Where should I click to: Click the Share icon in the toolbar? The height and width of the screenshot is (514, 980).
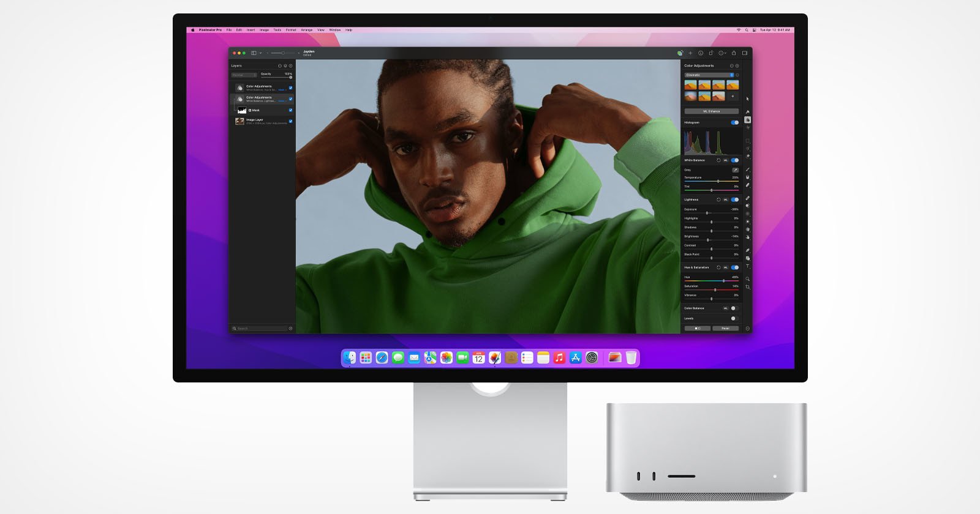[734, 53]
